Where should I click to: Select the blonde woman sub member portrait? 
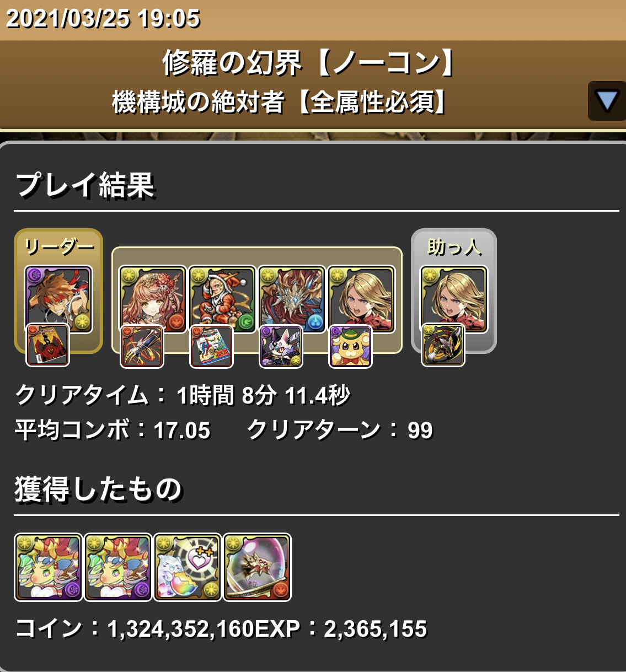click(361, 299)
